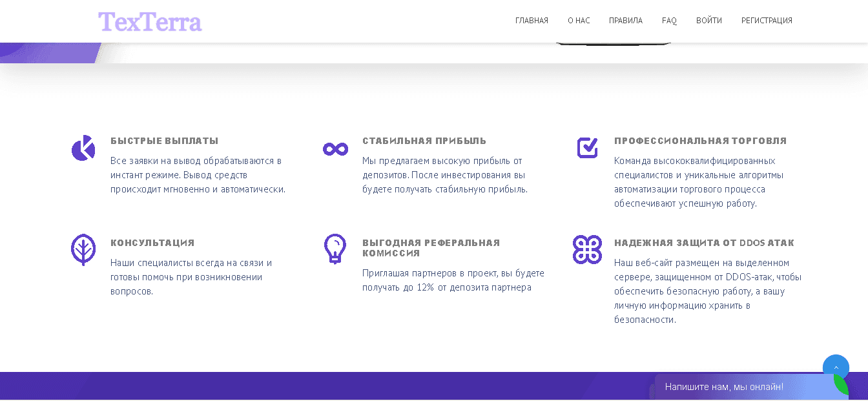Click the Надежная защита от DDOS атак heading

(703, 242)
